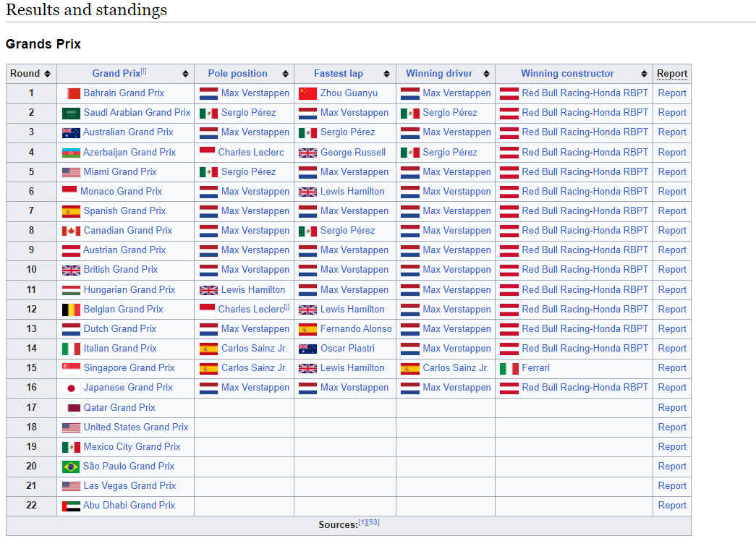Click the Pole position column header text
The image size is (756, 549).
click(238, 73)
